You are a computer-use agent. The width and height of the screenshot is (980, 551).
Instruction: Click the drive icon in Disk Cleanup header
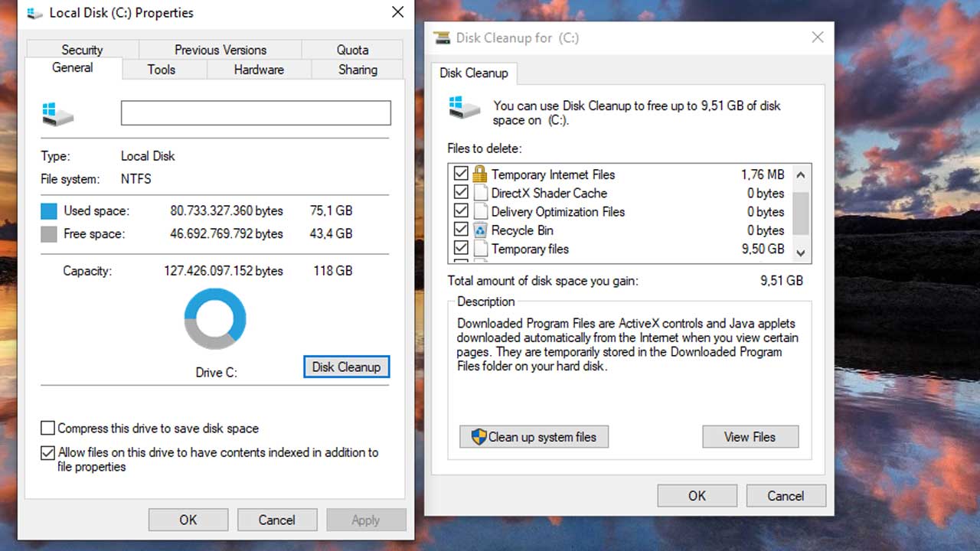tap(465, 107)
